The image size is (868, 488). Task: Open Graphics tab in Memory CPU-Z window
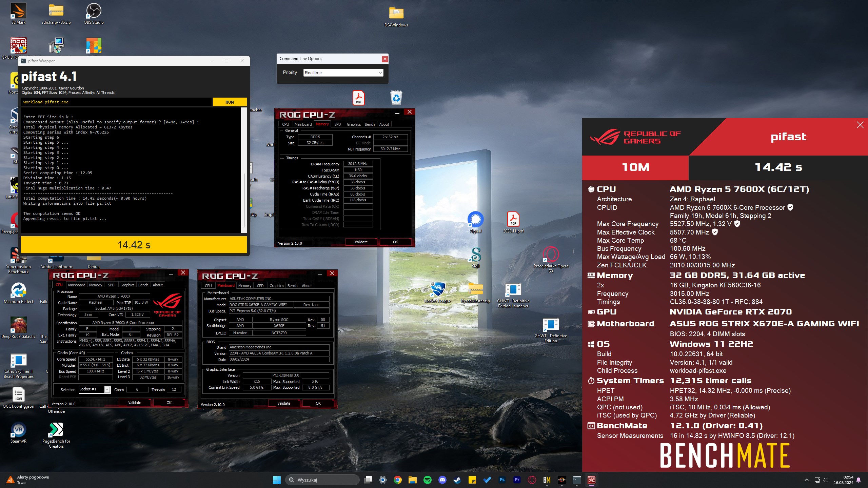[354, 124]
